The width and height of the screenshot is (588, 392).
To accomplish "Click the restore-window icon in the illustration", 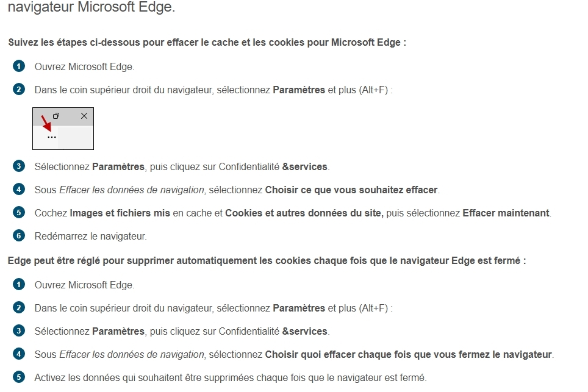I will 56,116.
